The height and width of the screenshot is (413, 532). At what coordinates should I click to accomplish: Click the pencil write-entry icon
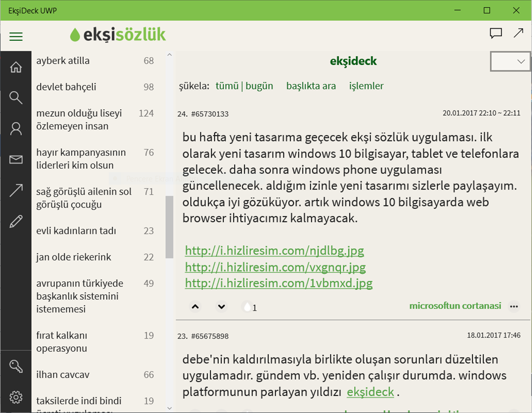(16, 221)
